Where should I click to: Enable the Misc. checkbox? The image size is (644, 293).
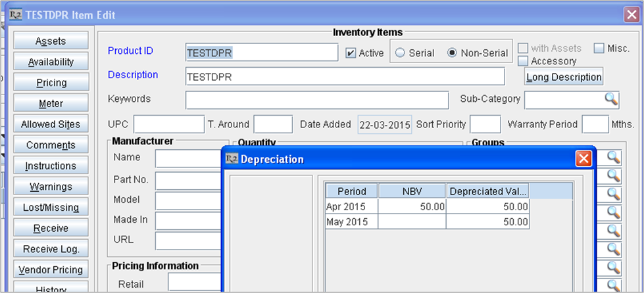(x=599, y=48)
